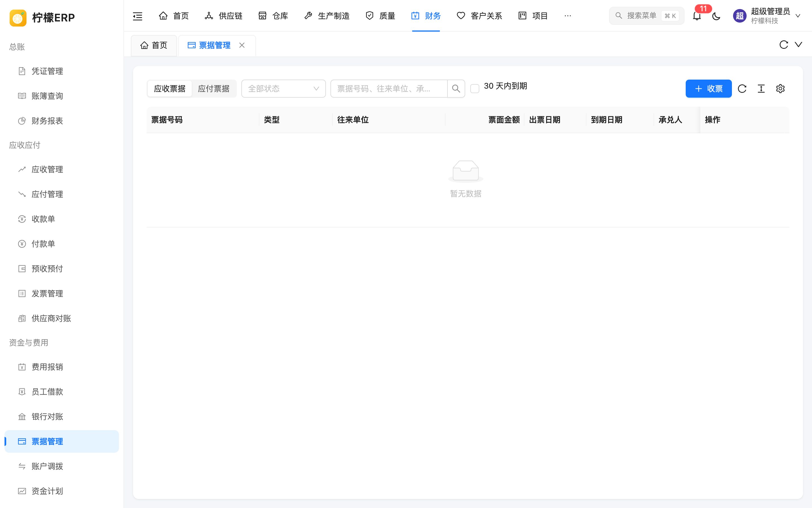Click the 搜索菜单 search box
The image size is (812, 508).
click(x=646, y=16)
